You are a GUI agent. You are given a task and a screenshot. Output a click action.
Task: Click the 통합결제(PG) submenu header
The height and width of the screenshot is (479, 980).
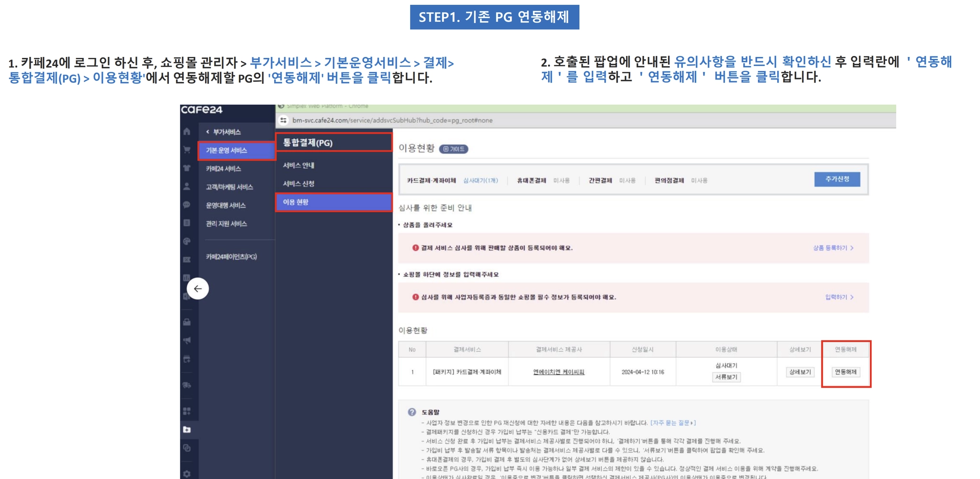334,142
